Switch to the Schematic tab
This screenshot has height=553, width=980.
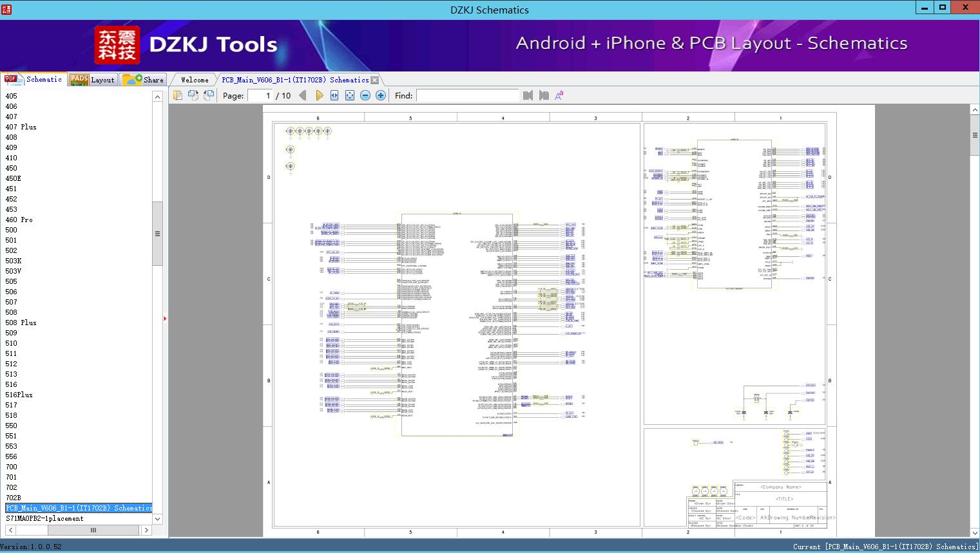click(34, 79)
